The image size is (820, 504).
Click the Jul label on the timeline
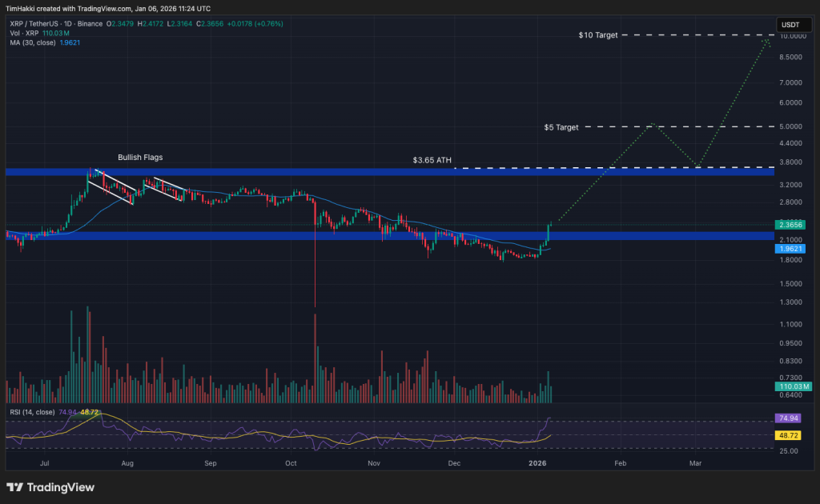click(x=45, y=462)
